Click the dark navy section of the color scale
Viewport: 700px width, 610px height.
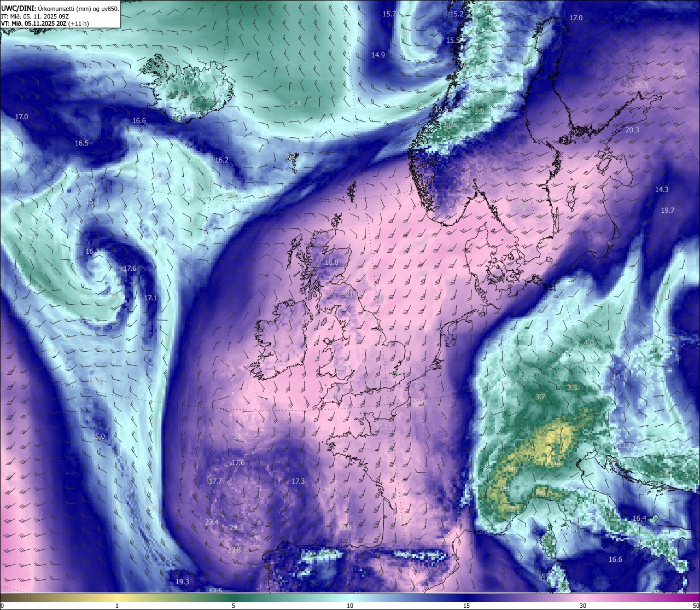click(x=466, y=597)
